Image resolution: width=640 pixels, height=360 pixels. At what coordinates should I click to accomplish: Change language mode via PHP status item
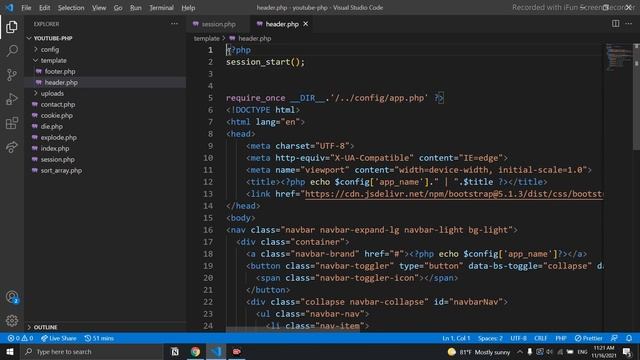click(x=561, y=338)
